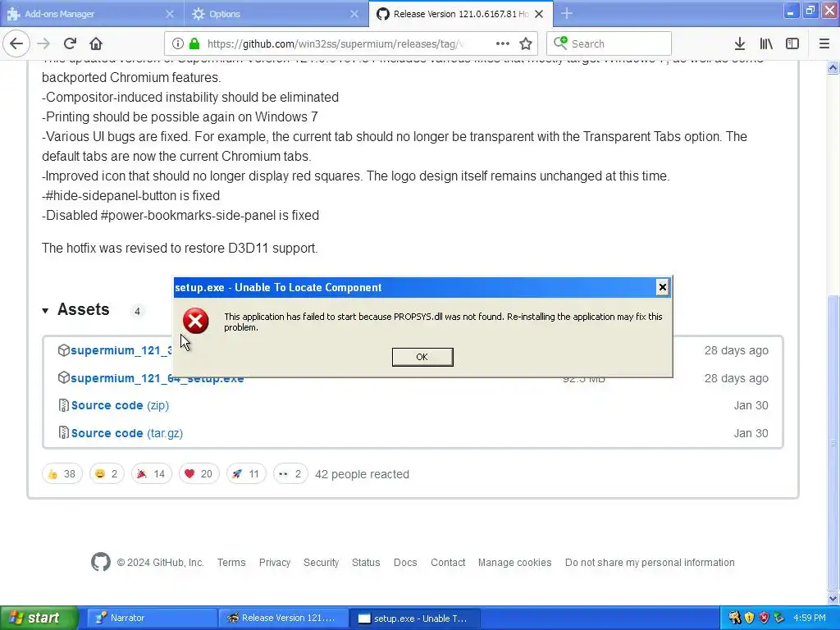Download Source code zip archive
The height and width of the screenshot is (630, 840).
click(120, 405)
